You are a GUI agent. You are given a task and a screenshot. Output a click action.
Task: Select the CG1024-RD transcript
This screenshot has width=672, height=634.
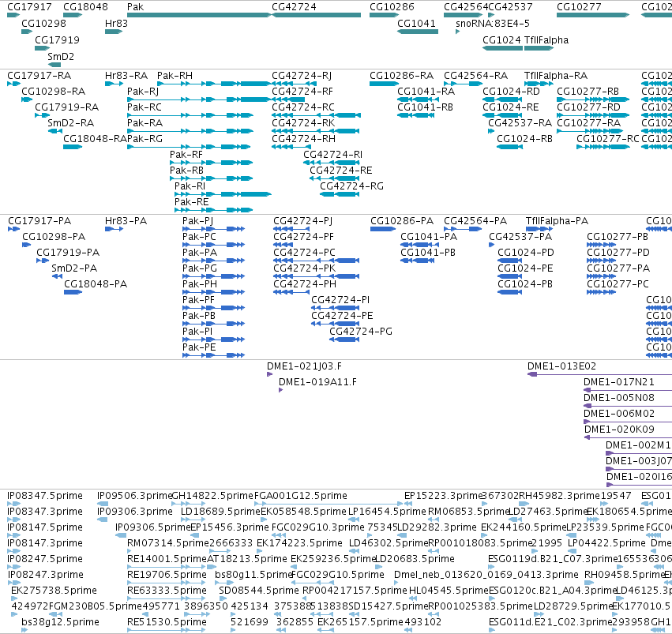coord(502,99)
